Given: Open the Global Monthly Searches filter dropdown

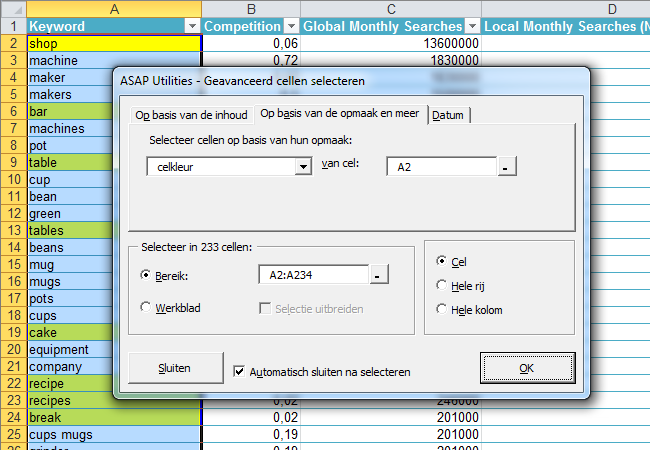Looking at the screenshot, I should 472,27.
